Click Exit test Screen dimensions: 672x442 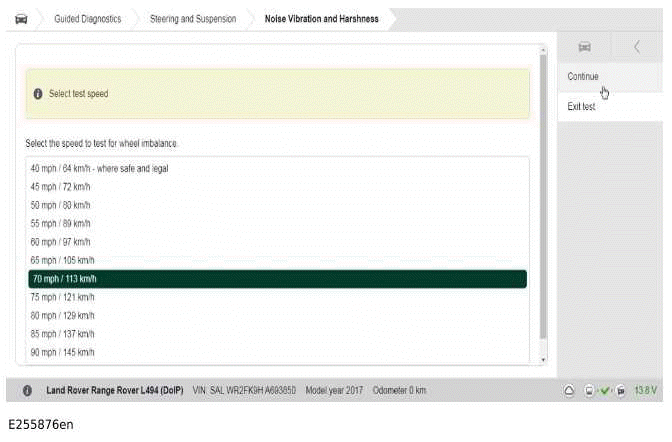click(581, 106)
